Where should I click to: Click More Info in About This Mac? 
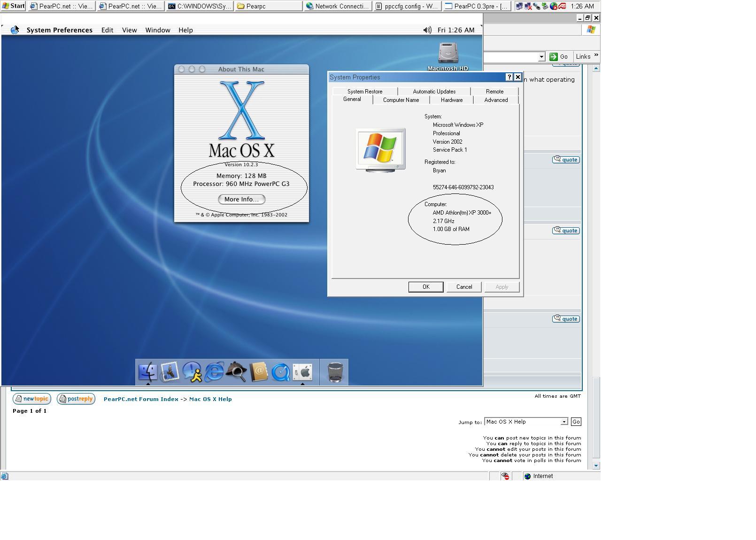tap(241, 200)
